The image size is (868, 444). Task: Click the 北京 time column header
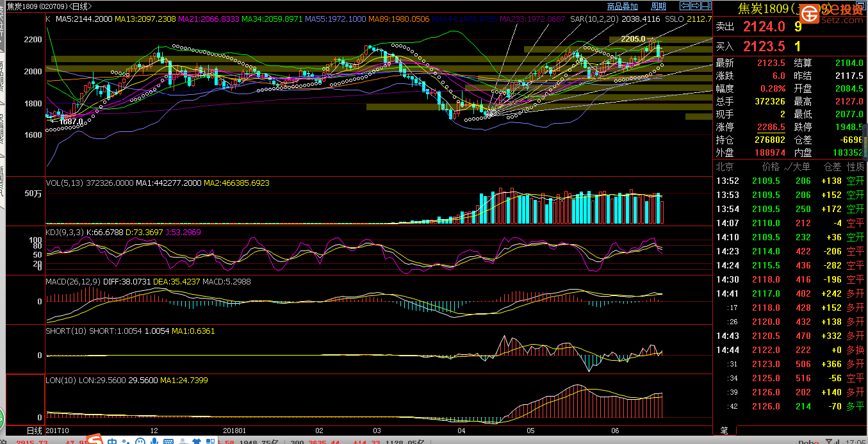coord(725,167)
